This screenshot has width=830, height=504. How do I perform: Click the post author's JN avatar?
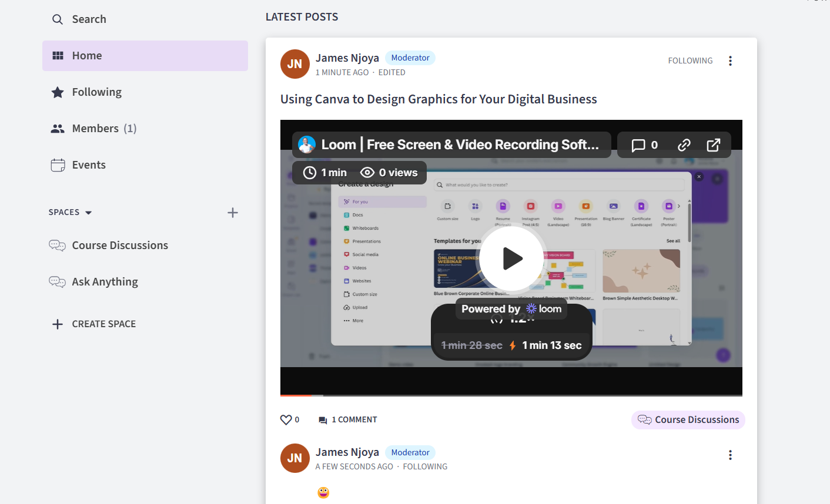coord(295,64)
